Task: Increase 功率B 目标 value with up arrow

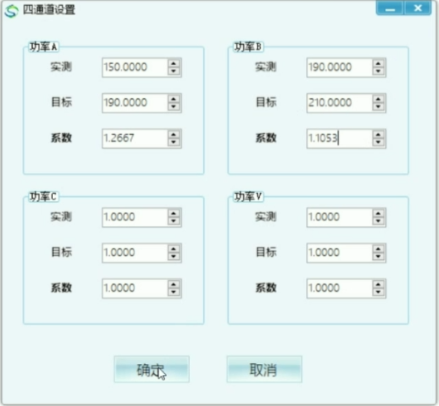Action: 378,99
